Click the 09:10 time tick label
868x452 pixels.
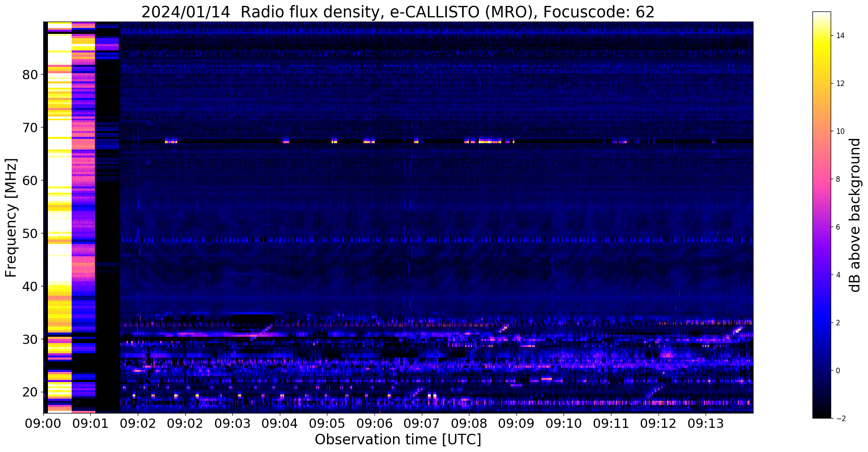click(x=564, y=423)
